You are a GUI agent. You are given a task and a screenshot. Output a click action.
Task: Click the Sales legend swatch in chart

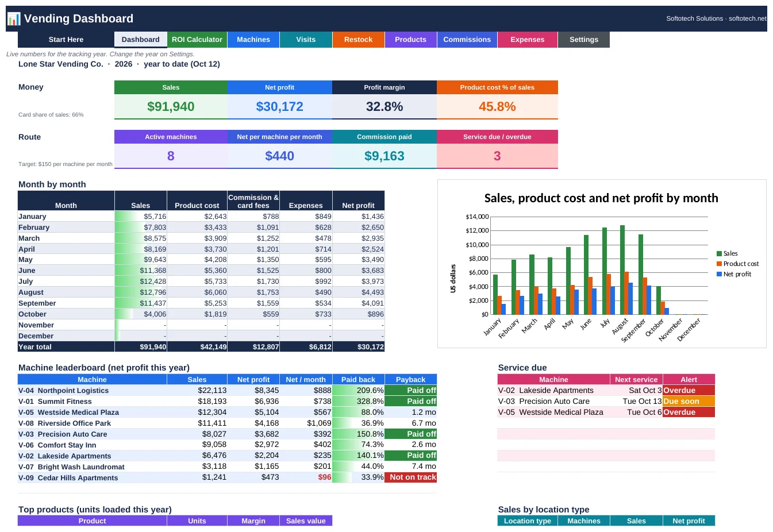pos(719,253)
